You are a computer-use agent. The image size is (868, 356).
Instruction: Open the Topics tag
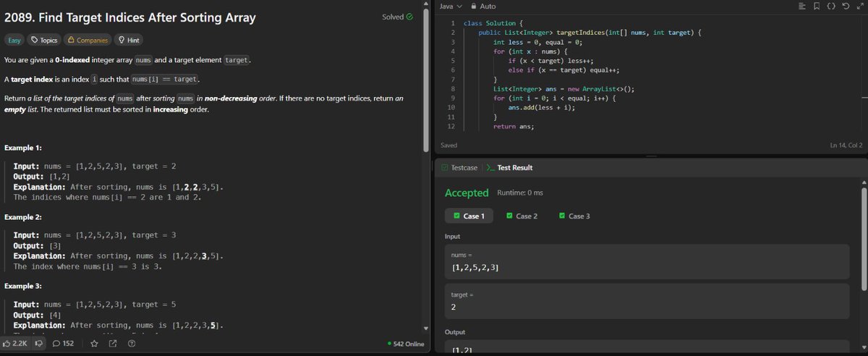click(x=43, y=41)
